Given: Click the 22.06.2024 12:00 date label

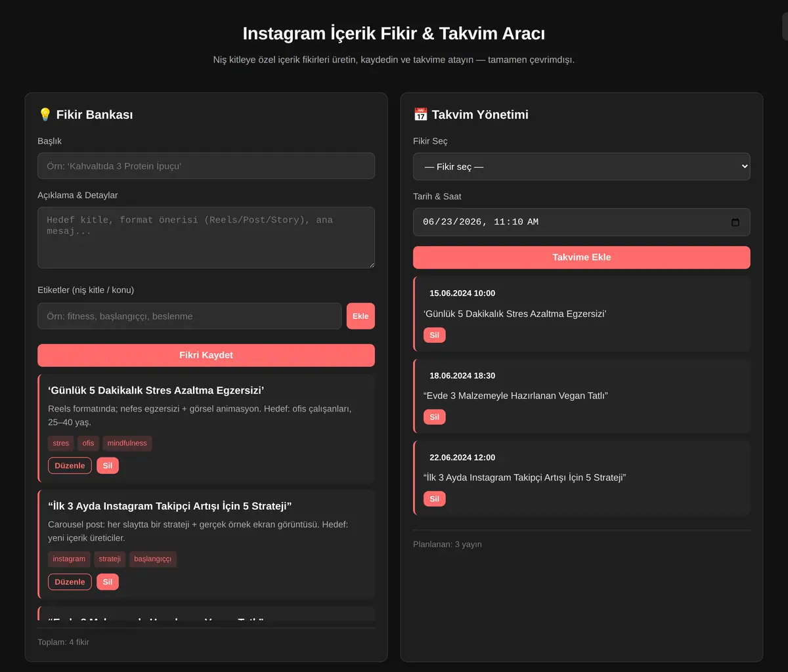Looking at the screenshot, I should (x=462, y=457).
